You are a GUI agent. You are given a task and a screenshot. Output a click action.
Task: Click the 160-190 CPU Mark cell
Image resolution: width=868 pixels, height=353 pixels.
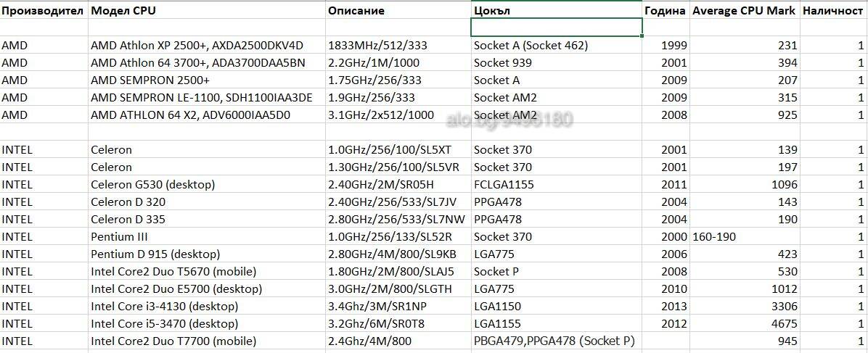745,237
